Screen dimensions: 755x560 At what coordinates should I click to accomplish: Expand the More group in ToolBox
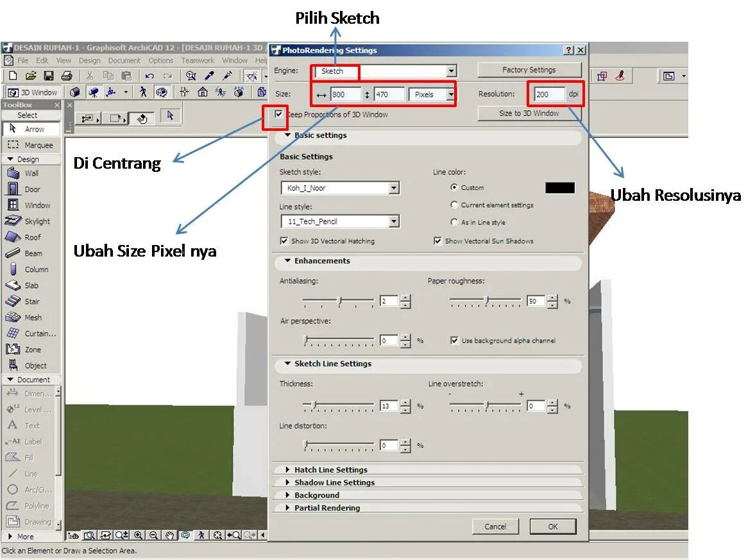tap(10, 536)
